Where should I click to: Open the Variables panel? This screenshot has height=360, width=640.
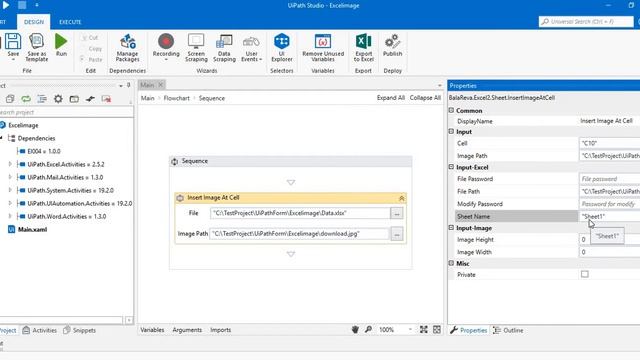pyautogui.click(x=152, y=330)
